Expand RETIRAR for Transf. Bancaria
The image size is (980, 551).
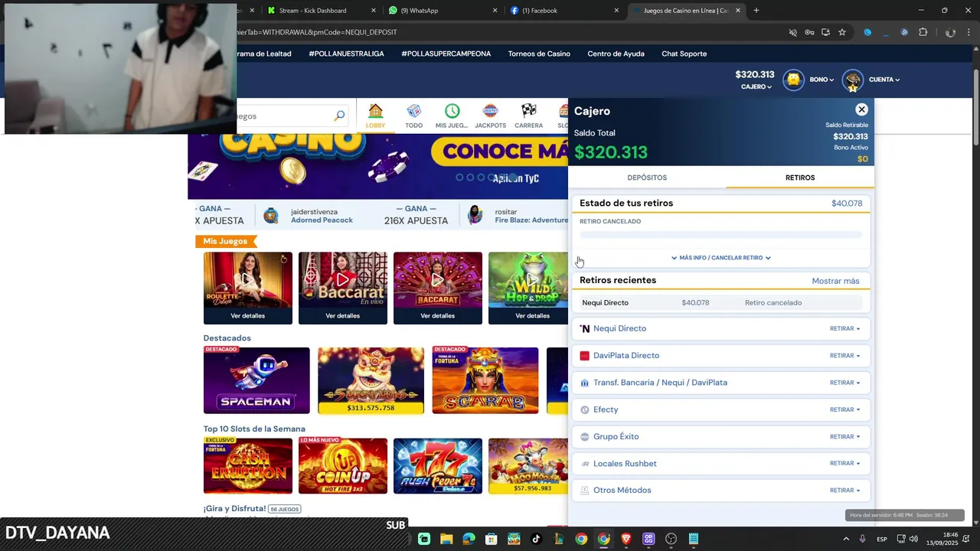point(844,383)
